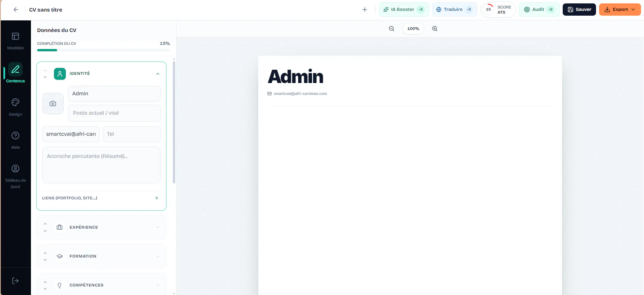The height and width of the screenshot is (295, 644).
Task: Expand the Compétences section
Action: click(158, 285)
